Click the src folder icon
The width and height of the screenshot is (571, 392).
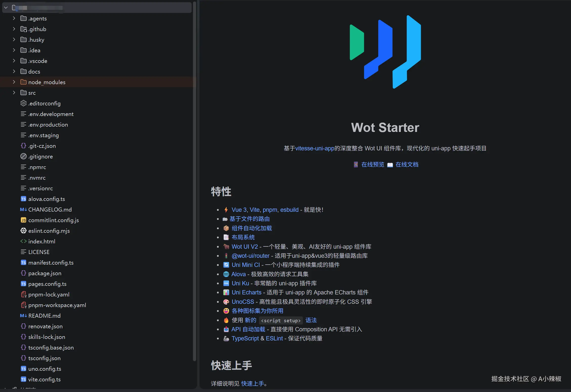tap(24, 93)
